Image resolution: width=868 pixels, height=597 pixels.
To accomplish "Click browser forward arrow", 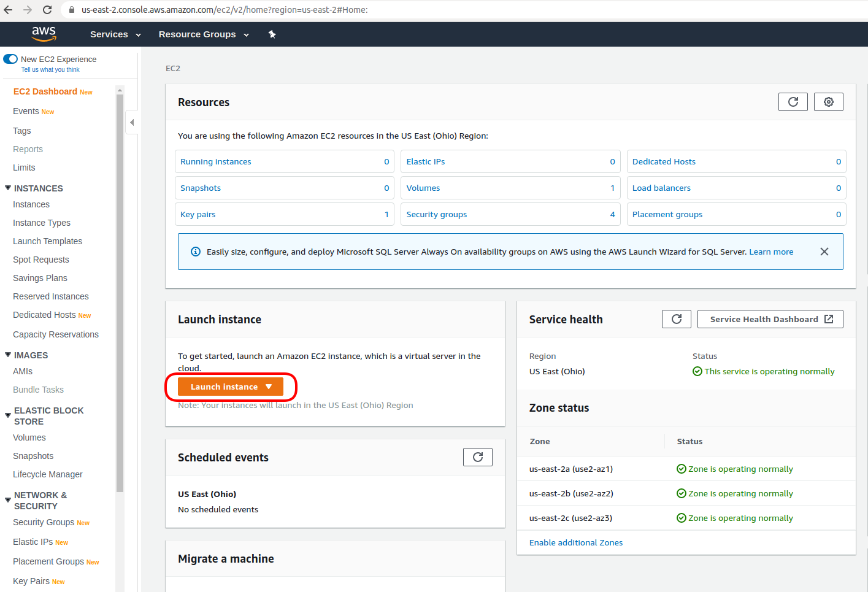I will coord(28,10).
